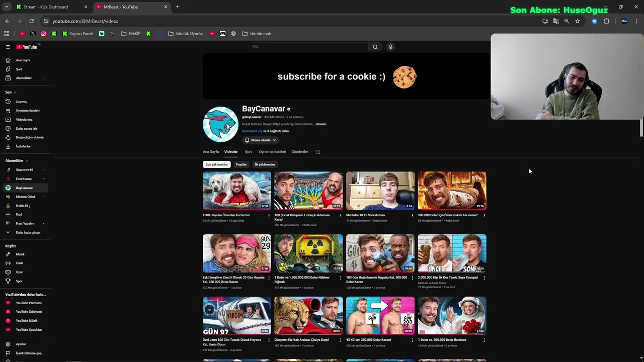Open YouTube Müzik in sidebar

(25, 321)
